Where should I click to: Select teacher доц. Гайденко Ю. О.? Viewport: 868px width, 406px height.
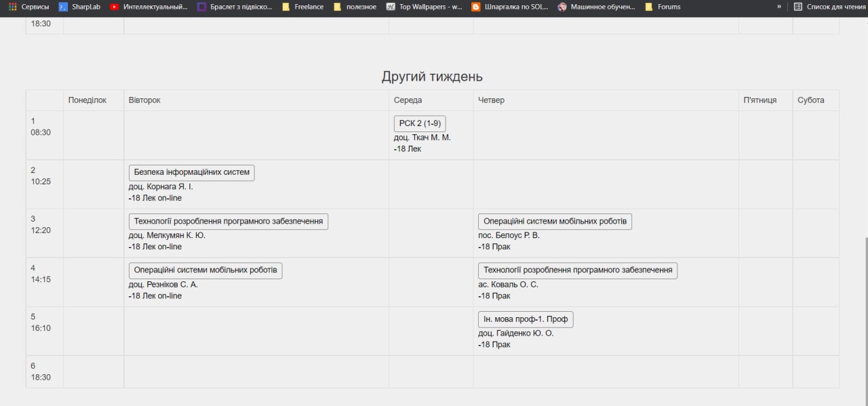[x=516, y=333]
